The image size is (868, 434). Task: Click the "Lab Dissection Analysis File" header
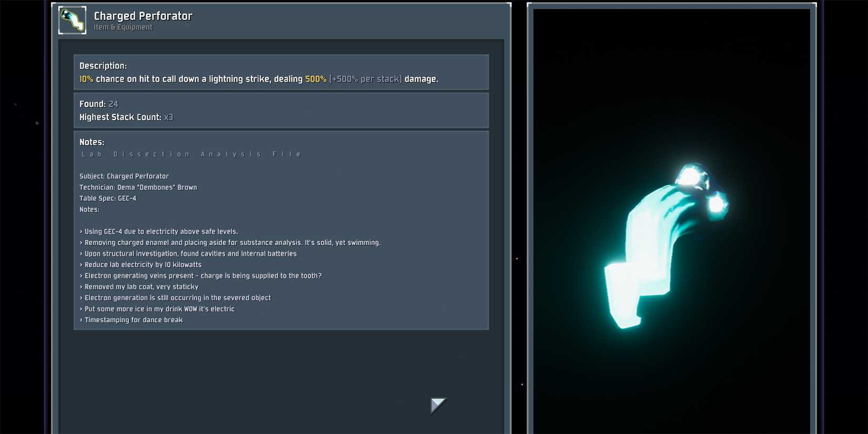(191, 154)
